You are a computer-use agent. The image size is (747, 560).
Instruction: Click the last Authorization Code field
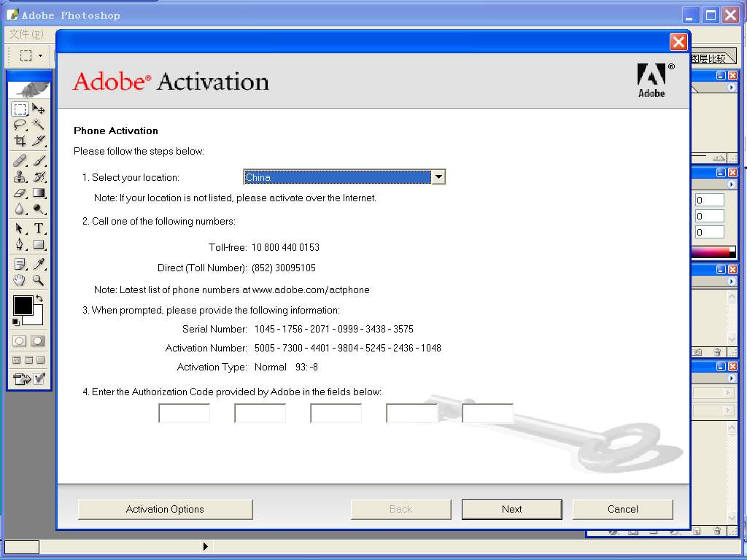pyautogui.click(x=488, y=413)
